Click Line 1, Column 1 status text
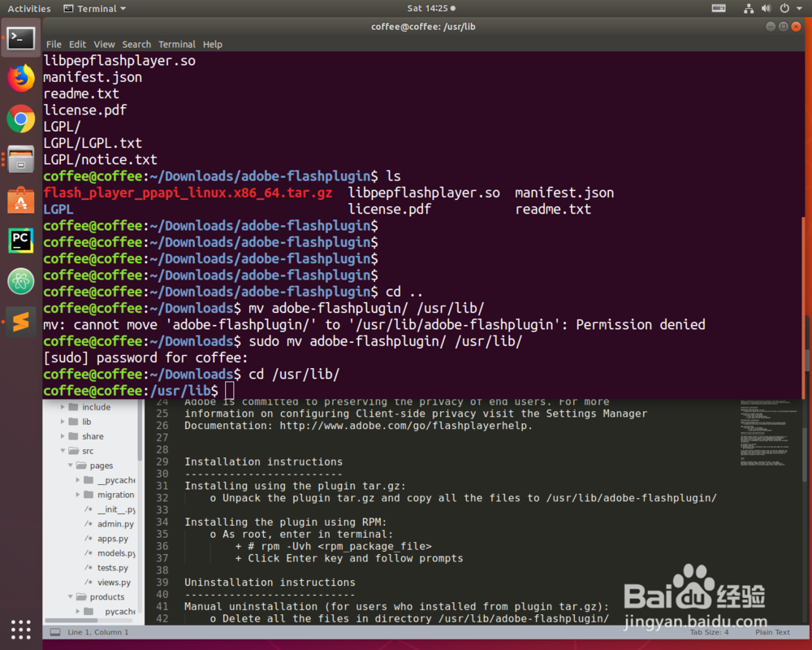Viewport: 812px width, 650px height. click(x=98, y=632)
